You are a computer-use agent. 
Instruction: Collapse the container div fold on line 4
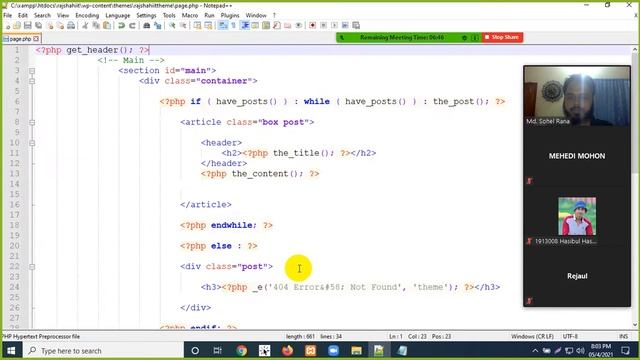pos(32,81)
